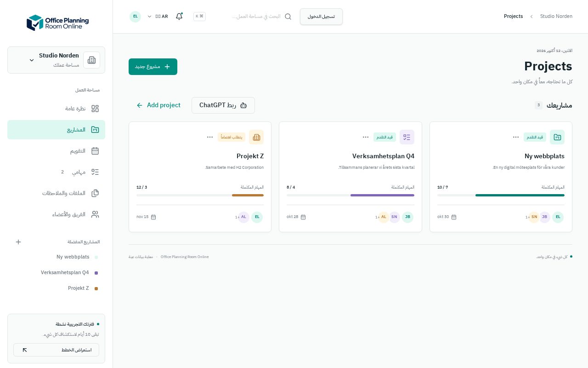Open الملفات والملاحظات in the sidebar
Image resolution: width=588 pixels, height=368 pixels.
56,193
